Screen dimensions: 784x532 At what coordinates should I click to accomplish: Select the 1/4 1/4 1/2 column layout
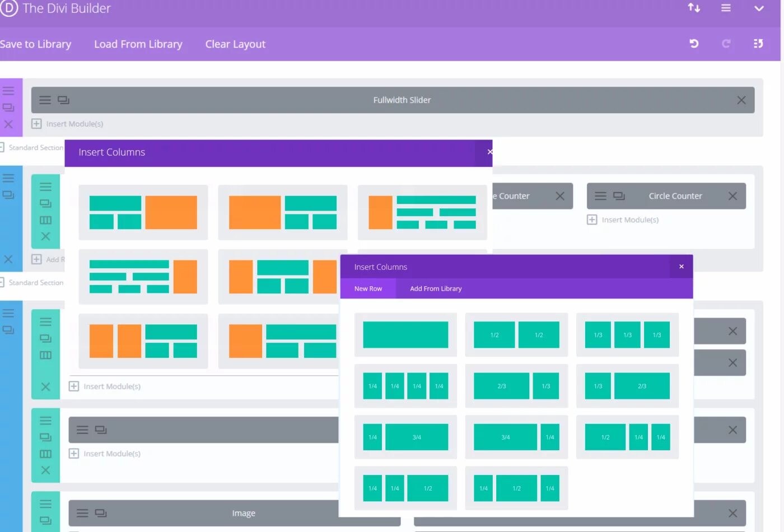405,488
